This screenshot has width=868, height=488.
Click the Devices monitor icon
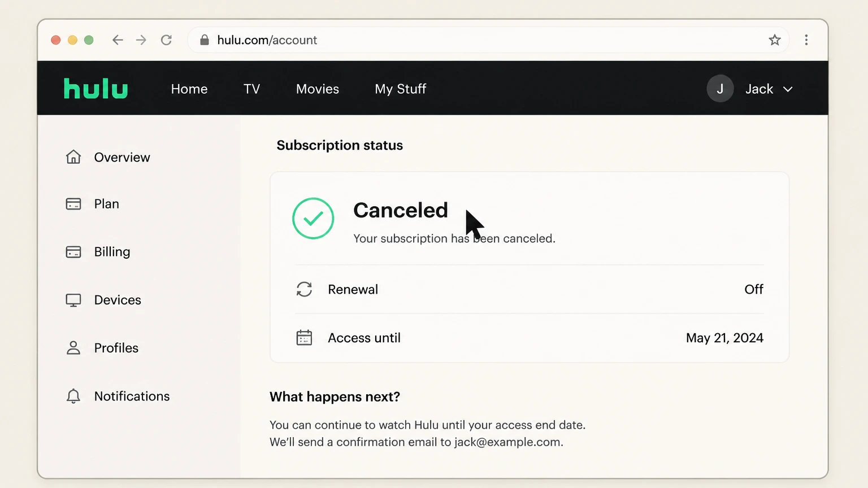73,300
